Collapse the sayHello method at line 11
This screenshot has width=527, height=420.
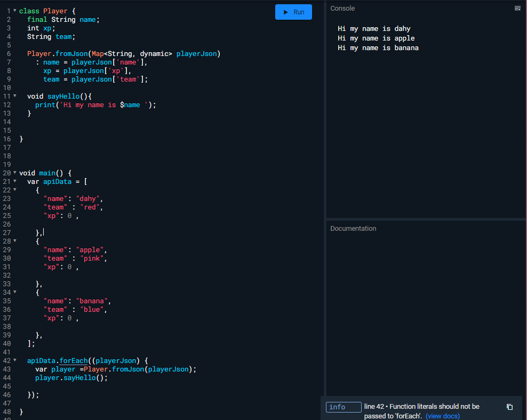[x=15, y=96]
